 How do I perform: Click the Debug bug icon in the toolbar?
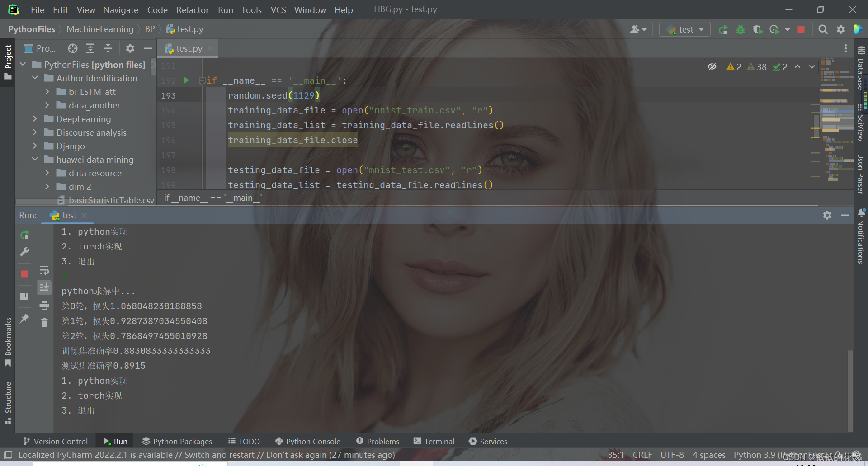[741, 29]
